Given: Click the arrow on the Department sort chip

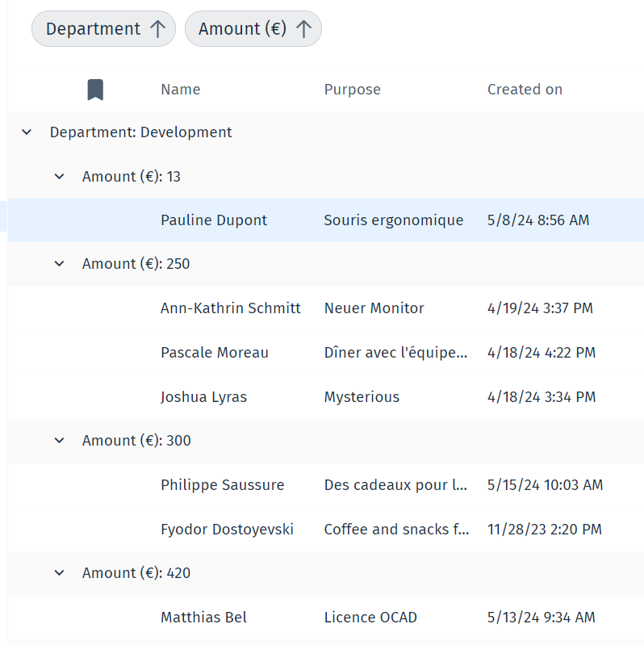Looking at the screenshot, I should (x=157, y=29).
